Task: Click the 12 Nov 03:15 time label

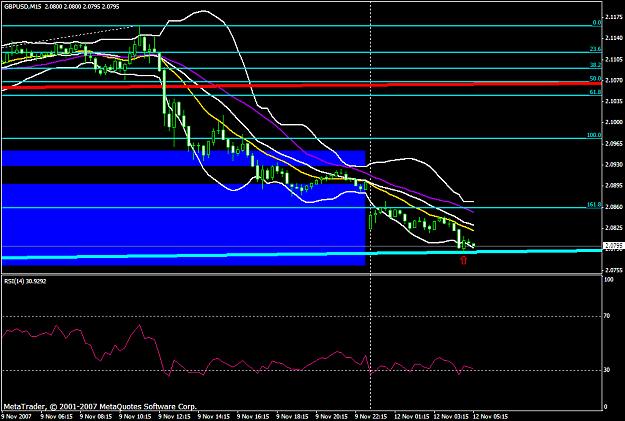Action: (451, 417)
